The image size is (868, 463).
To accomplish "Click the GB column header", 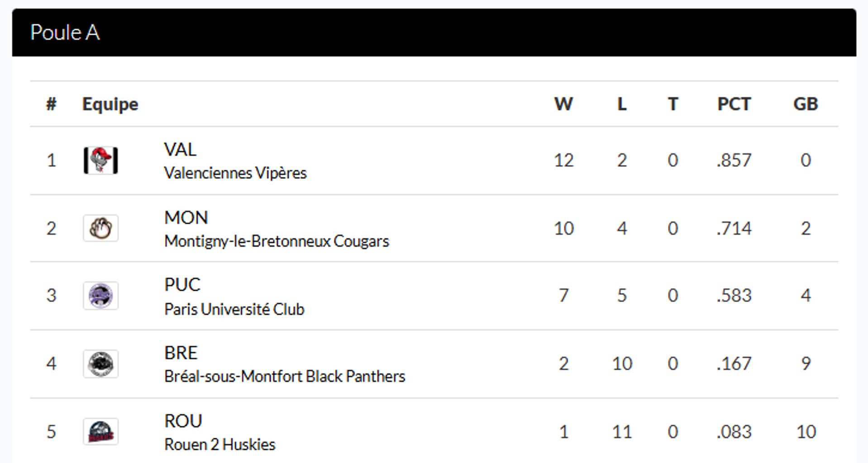I will (806, 104).
